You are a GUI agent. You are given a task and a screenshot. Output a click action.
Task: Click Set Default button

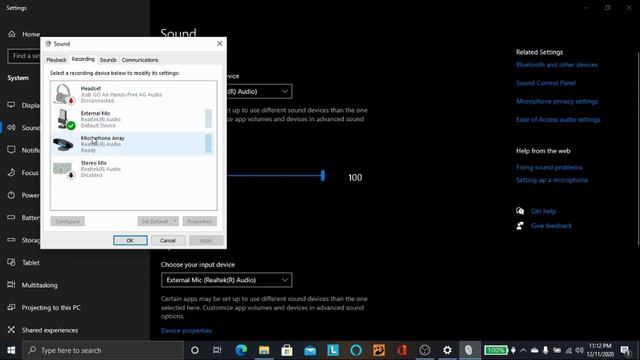(154, 221)
